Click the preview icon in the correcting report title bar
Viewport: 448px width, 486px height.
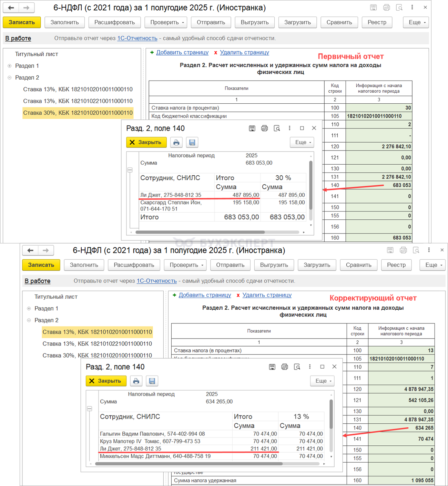coord(416,250)
